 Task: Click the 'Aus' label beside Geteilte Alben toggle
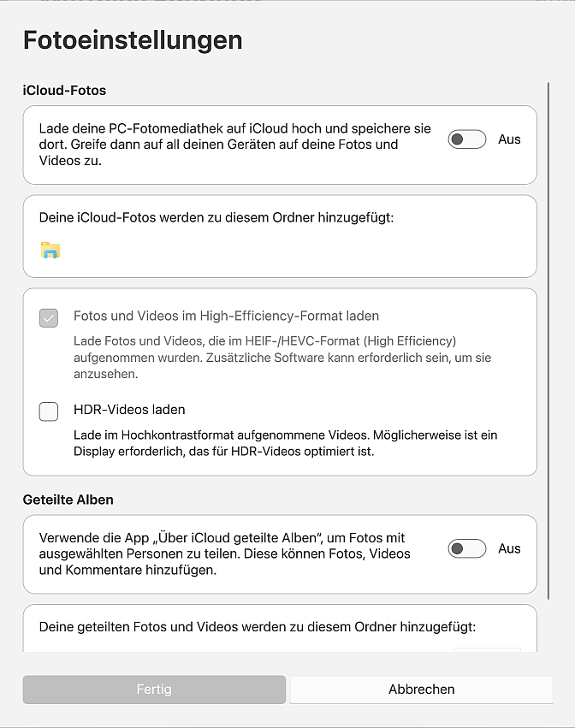(x=509, y=548)
